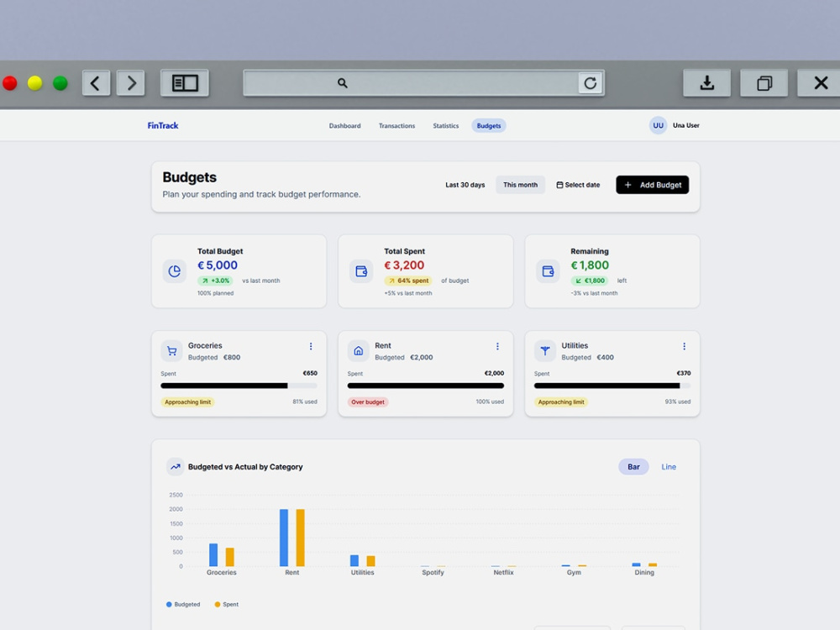Image resolution: width=840 pixels, height=630 pixels.
Task: Select the This month range
Action: point(520,185)
